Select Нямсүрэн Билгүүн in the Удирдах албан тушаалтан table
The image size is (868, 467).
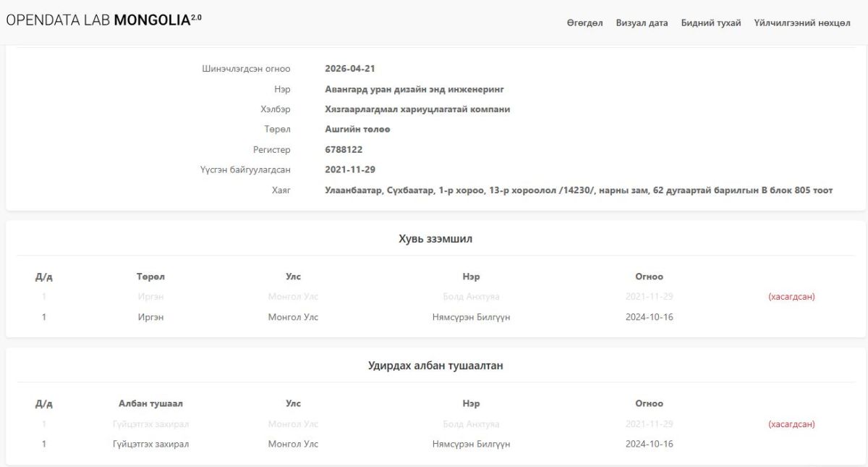(471, 444)
